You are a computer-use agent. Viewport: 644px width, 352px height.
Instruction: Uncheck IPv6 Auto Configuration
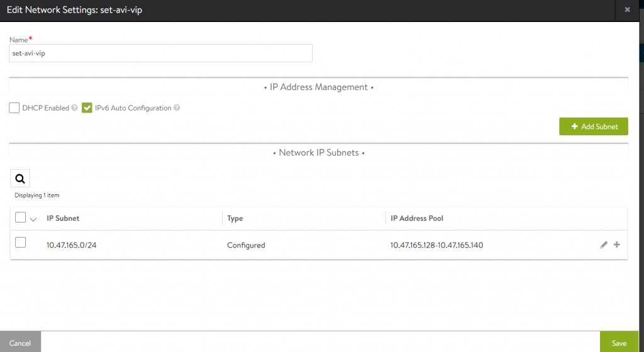(x=87, y=108)
